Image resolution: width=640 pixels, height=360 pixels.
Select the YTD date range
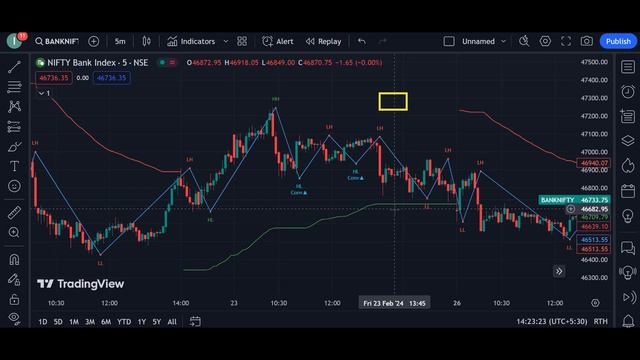coord(124,322)
